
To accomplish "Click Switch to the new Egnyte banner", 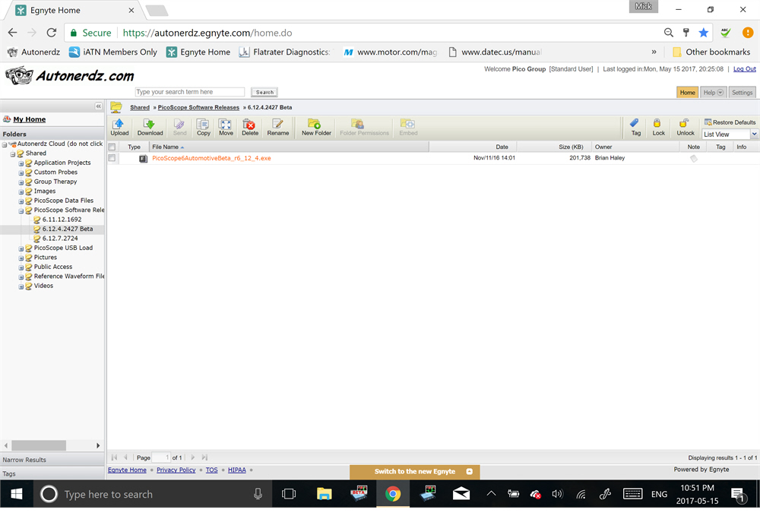I will coord(414,471).
